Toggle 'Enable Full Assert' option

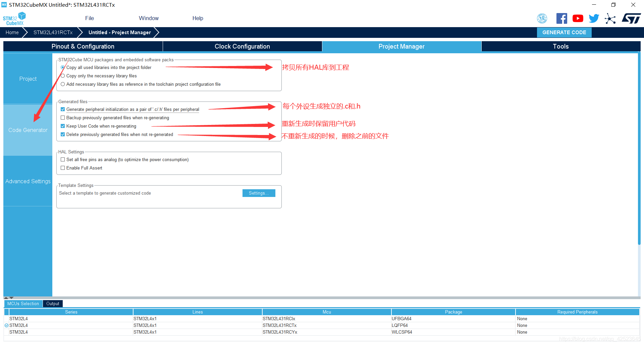point(63,168)
